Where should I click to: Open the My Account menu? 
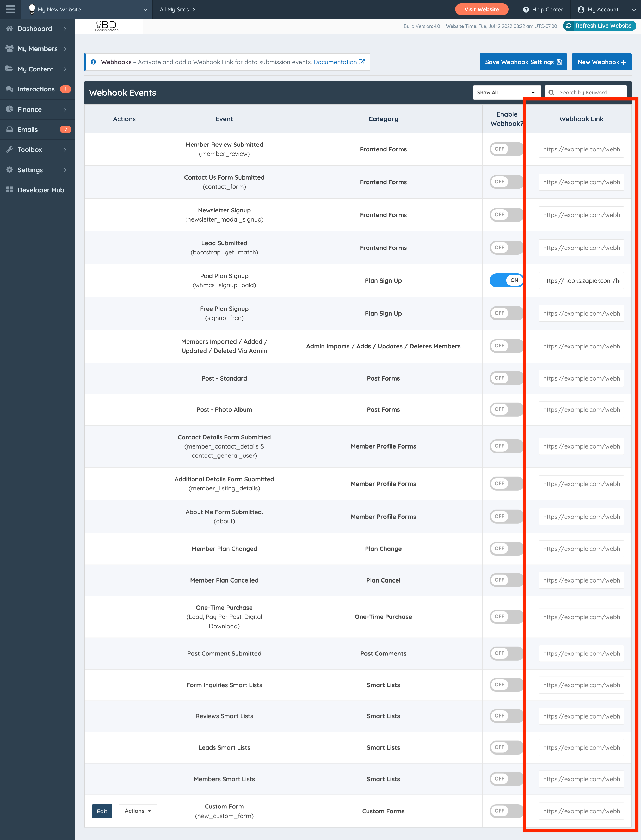(598, 9)
